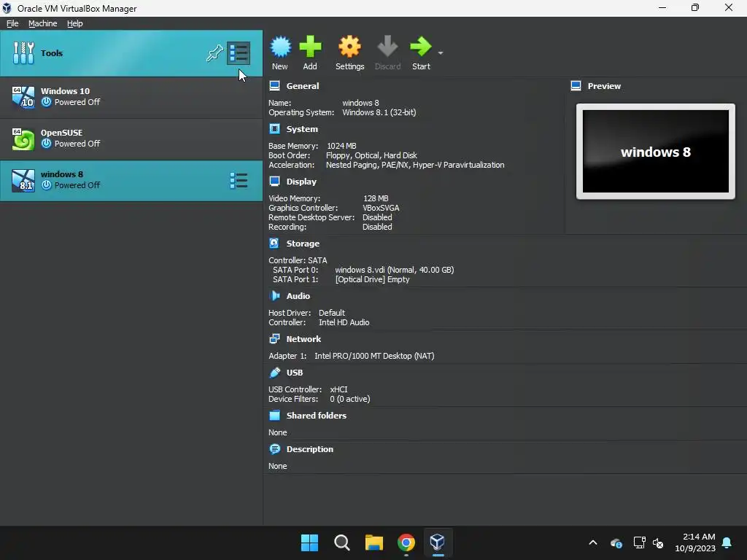
Task: Click the Network section heading
Action: pyautogui.click(x=303, y=339)
